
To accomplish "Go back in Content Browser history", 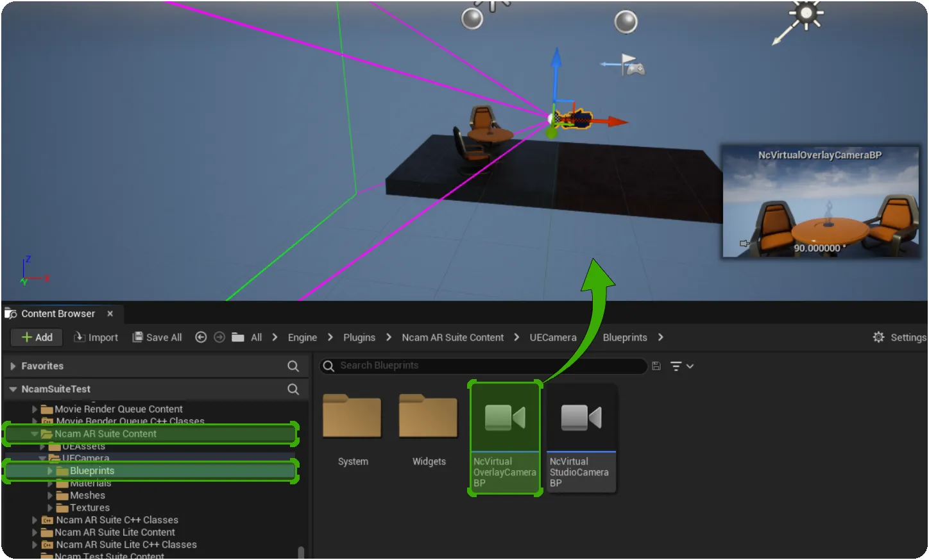I will 201,337.
